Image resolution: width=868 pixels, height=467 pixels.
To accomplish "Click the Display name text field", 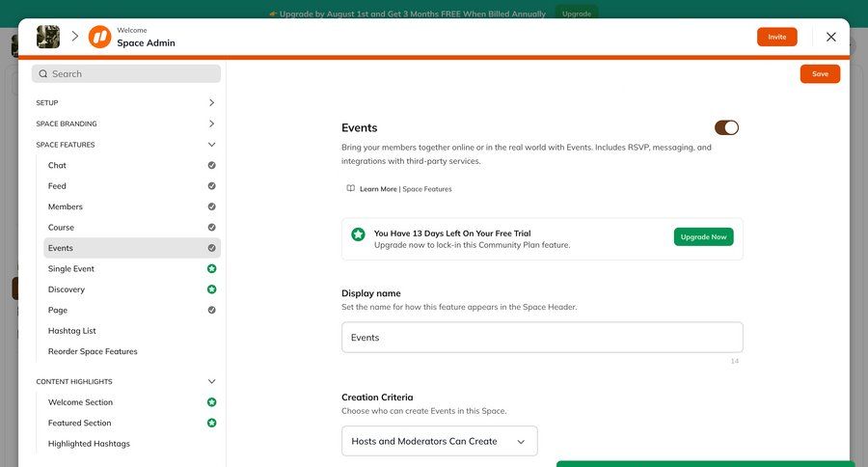I will (x=542, y=338).
